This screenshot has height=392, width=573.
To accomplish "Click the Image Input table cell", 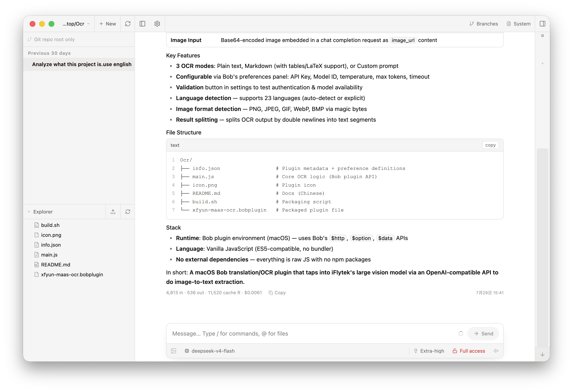I will pos(186,40).
